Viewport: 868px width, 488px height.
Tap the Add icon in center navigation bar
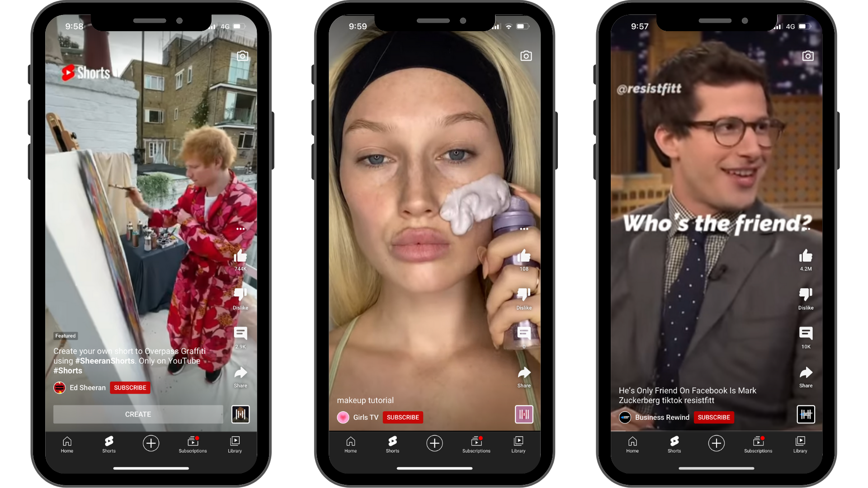434,442
